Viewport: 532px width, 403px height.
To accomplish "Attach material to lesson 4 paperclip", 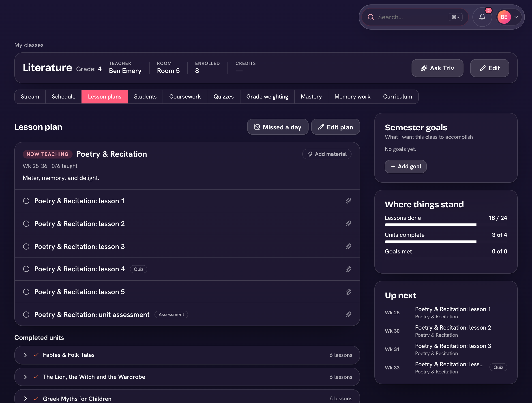I will (348, 269).
